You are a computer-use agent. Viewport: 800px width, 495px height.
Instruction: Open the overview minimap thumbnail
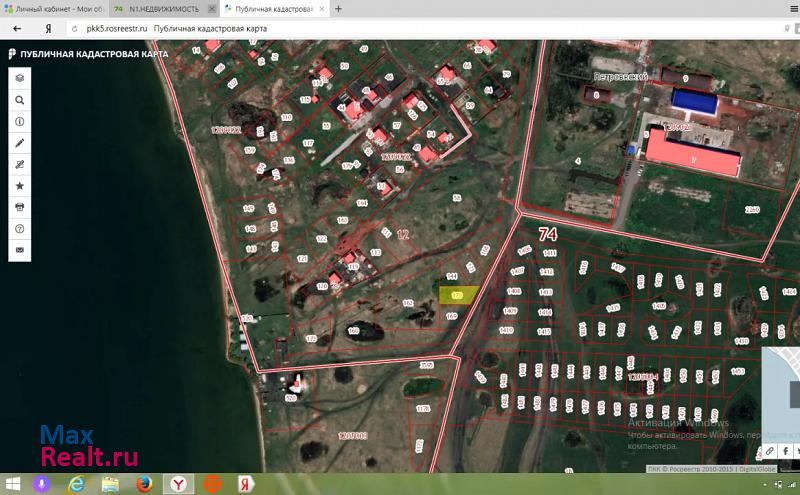[781, 389]
